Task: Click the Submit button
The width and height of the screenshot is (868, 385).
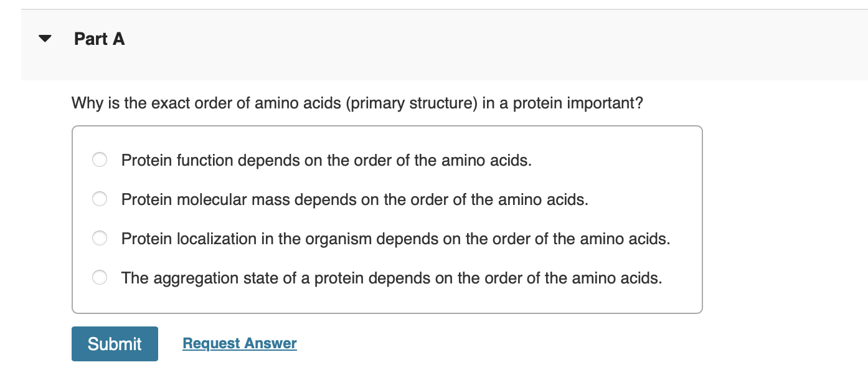Action: (x=115, y=343)
